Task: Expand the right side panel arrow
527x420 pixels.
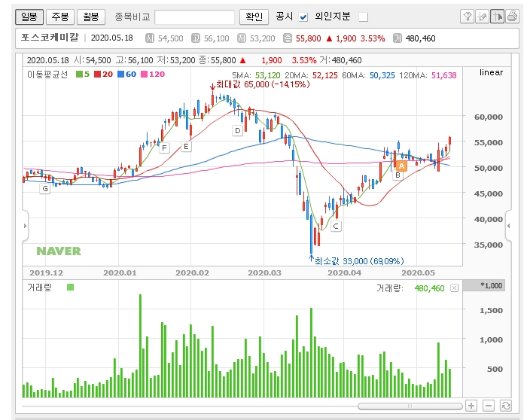Action: click(508, 226)
